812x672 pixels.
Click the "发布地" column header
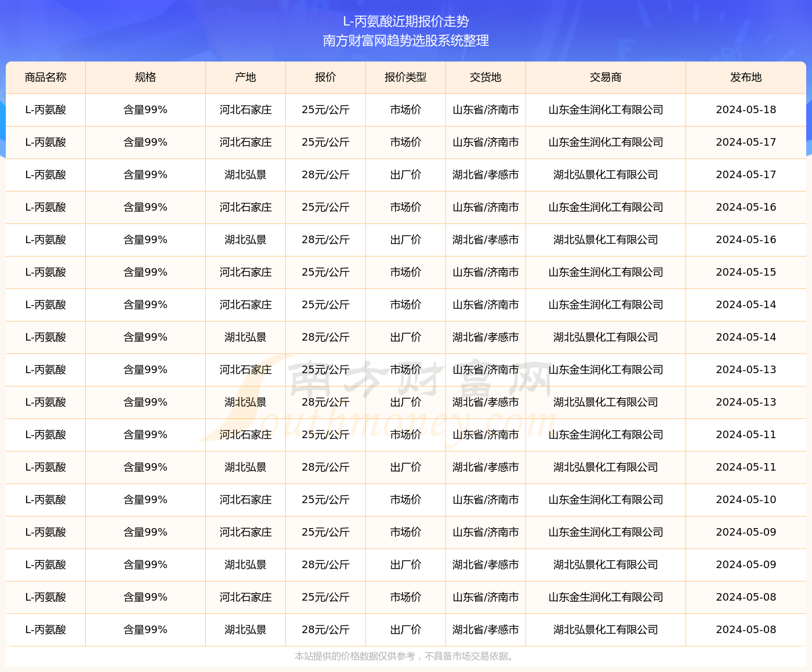pos(746,77)
